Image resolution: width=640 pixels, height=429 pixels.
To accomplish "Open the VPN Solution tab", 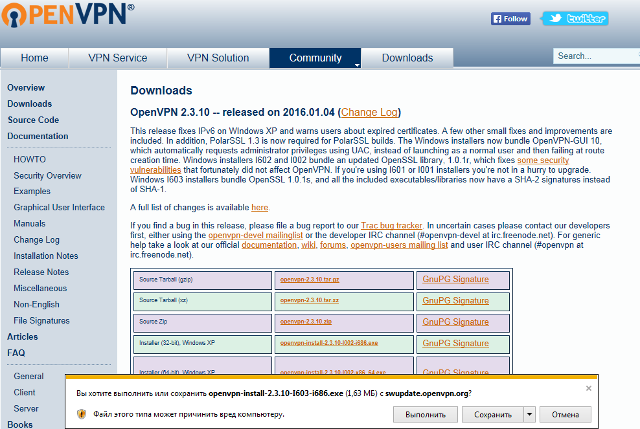I will (218, 58).
